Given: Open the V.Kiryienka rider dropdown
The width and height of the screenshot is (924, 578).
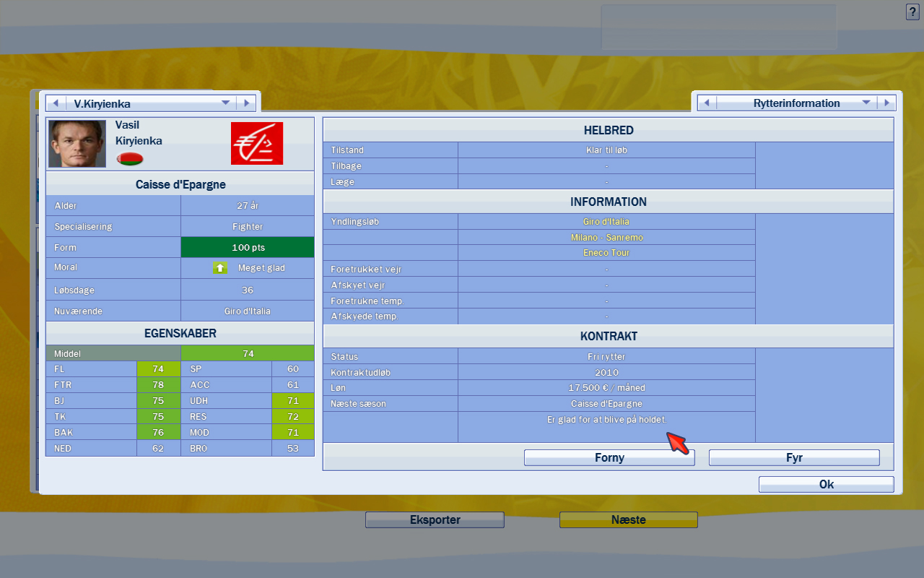Looking at the screenshot, I should [225, 103].
